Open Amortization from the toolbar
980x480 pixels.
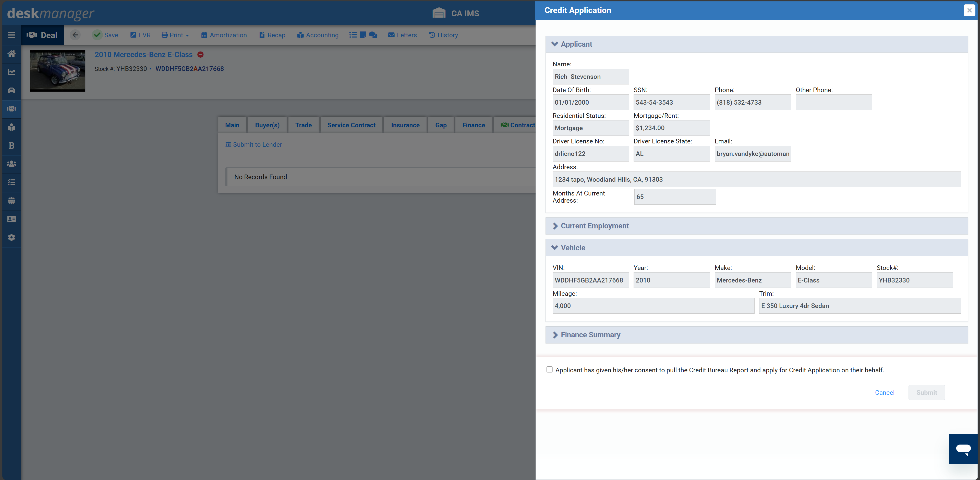[224, 35]
